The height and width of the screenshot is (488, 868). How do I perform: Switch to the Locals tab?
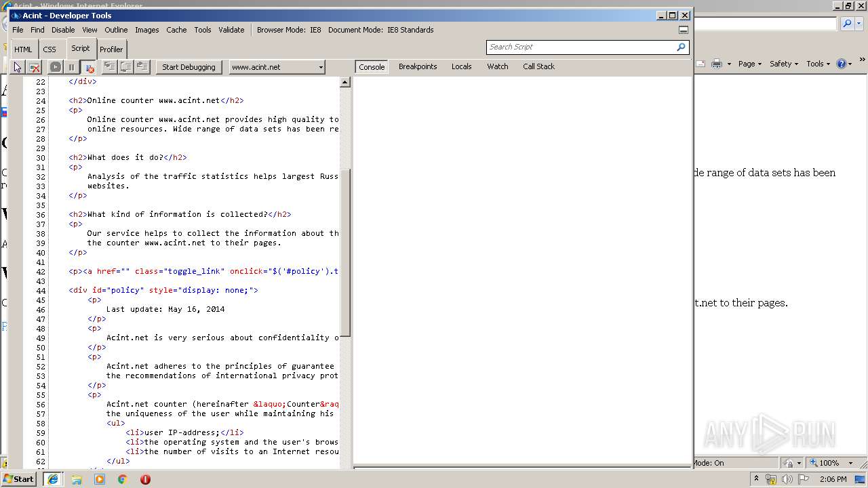click(462, 66)
